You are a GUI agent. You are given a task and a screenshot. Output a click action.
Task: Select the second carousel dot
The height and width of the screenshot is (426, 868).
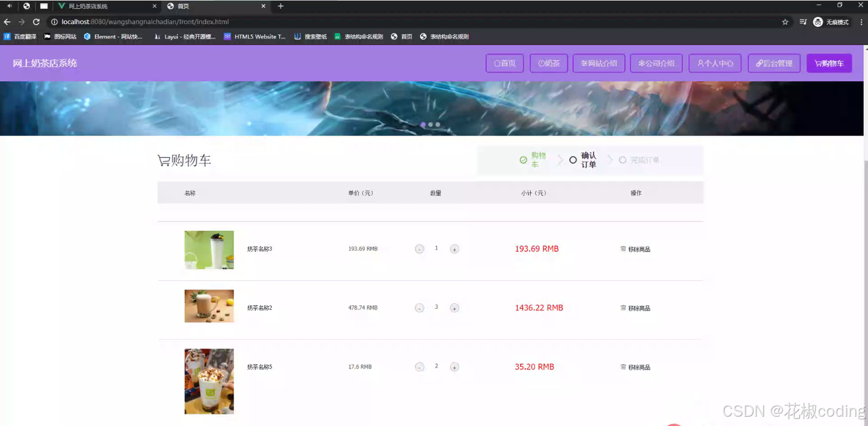click(430, 124)
